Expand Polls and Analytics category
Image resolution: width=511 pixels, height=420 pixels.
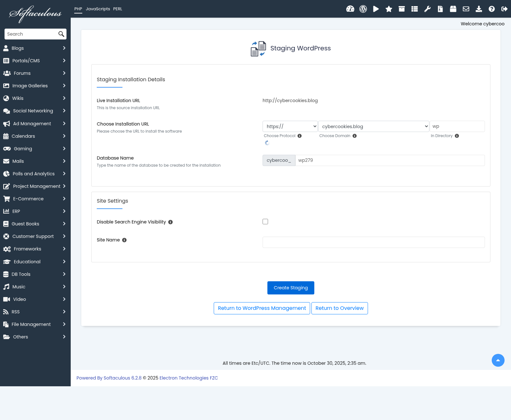(35, 174)
